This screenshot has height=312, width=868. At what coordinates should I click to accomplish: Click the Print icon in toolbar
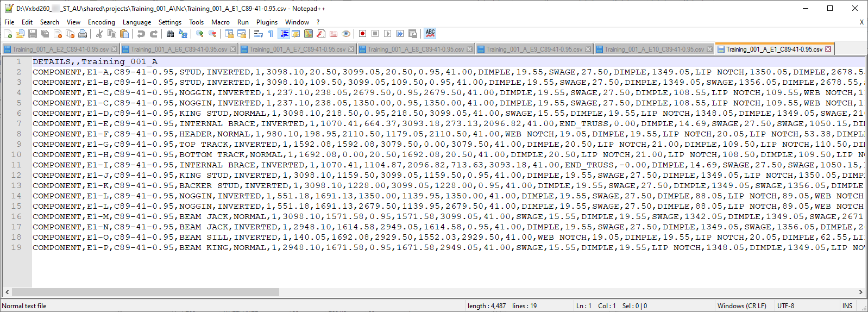83,34
